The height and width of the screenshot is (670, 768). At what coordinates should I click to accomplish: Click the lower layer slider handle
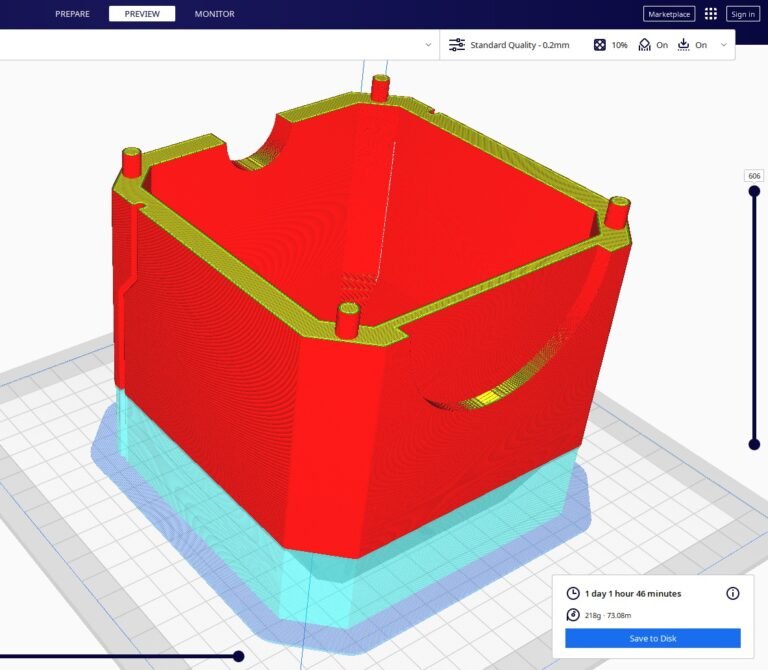coord(754,444)
